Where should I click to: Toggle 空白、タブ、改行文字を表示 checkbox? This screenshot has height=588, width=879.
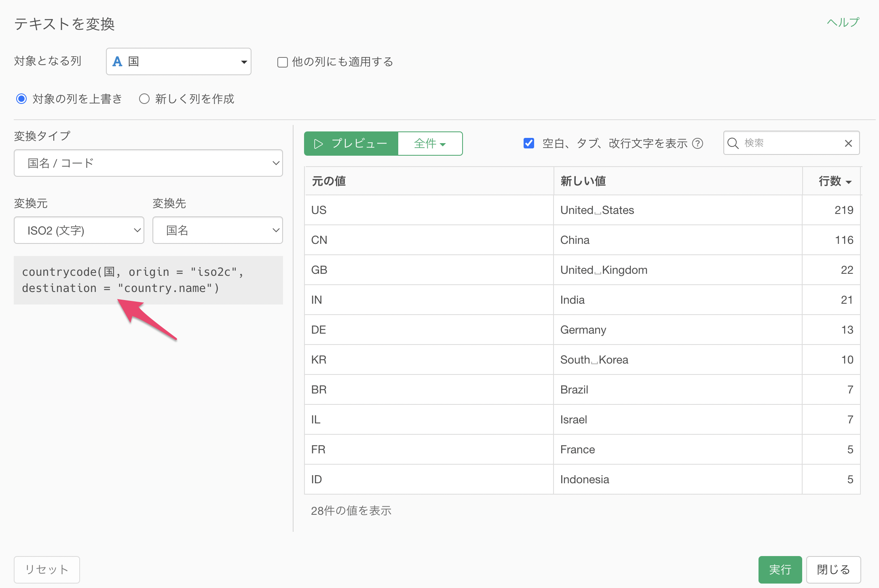[x=528, y=143]
